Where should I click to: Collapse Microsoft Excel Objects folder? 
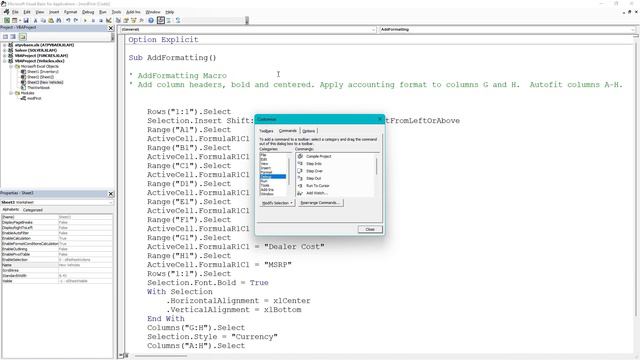11,66
